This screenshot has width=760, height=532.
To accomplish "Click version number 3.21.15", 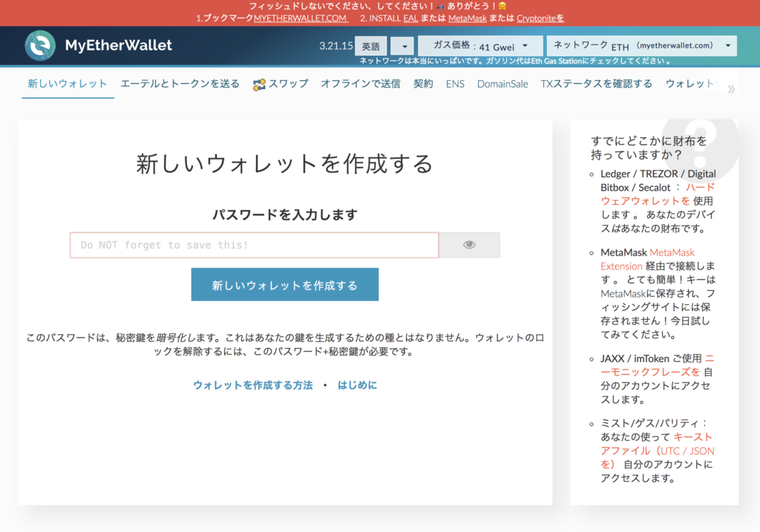I will click(336, 46).
